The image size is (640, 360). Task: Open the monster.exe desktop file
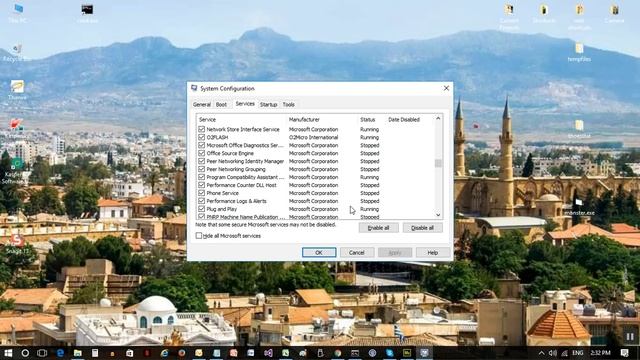point(579,207)
